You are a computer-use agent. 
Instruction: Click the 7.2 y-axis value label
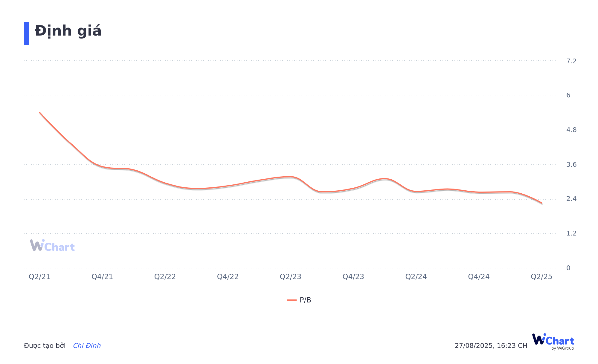coord(571,61)
